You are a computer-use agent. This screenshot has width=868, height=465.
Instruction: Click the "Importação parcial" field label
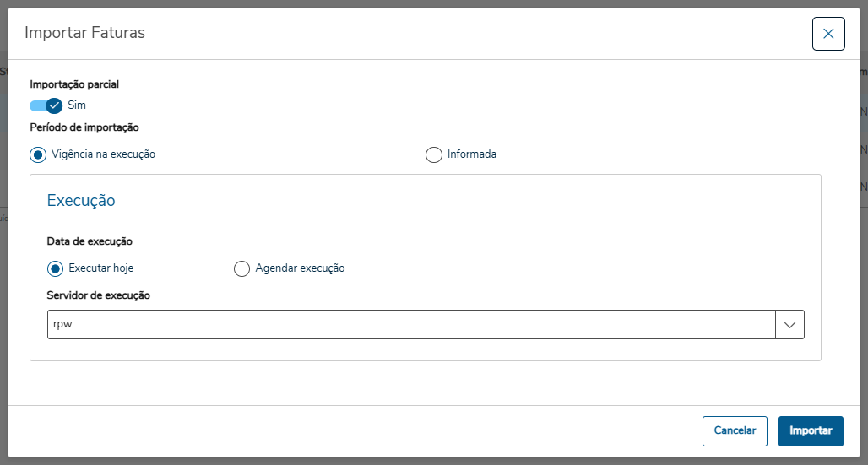click(74, 84)
